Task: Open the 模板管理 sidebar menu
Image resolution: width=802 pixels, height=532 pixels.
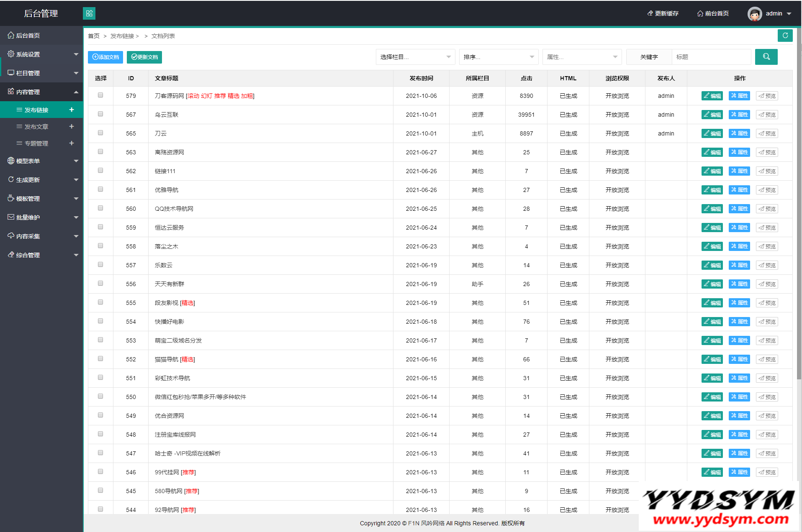Action: (41, 199)
